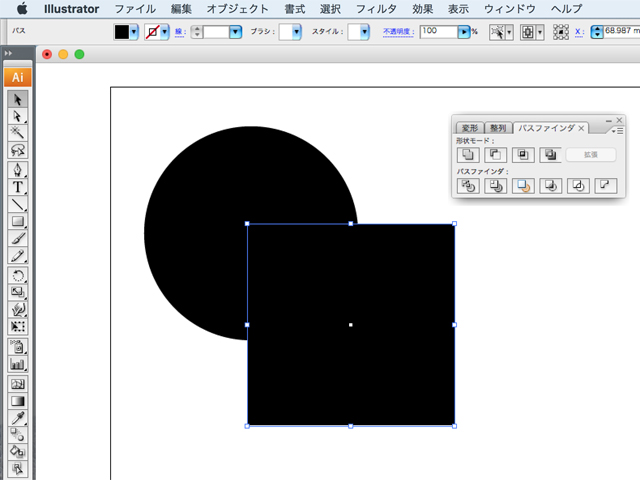
Task: Select the Type tool
Action: coord(17,187)
